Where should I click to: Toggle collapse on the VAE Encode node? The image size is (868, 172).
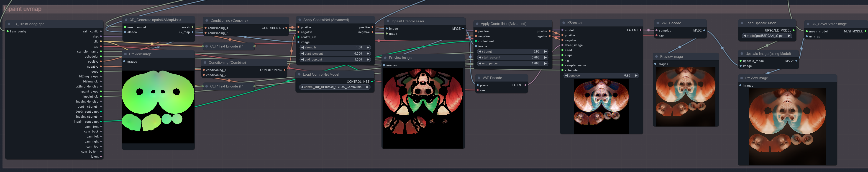479,78
